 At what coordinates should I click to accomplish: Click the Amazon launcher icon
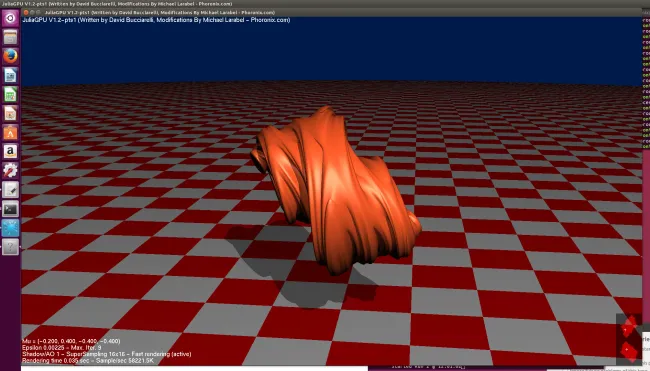tap(10, 152)
